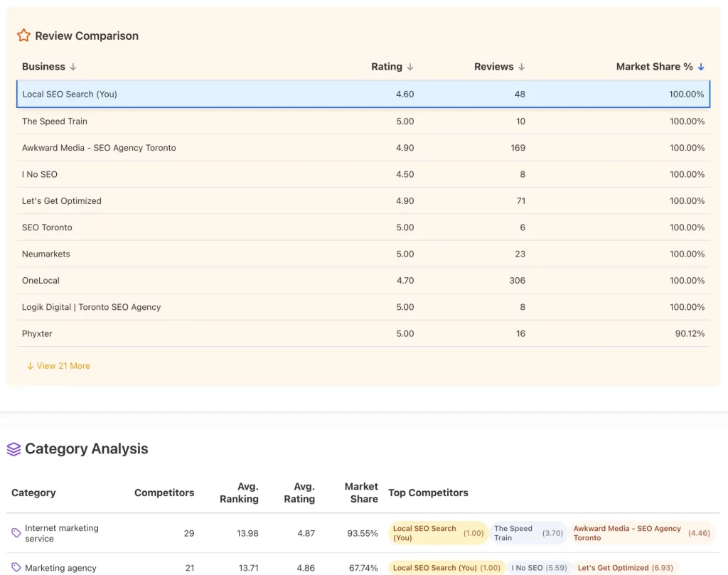This screenshot has height=575, width=728.
Task: Select the I No SEO row
Action: click(x=363, y=174)
